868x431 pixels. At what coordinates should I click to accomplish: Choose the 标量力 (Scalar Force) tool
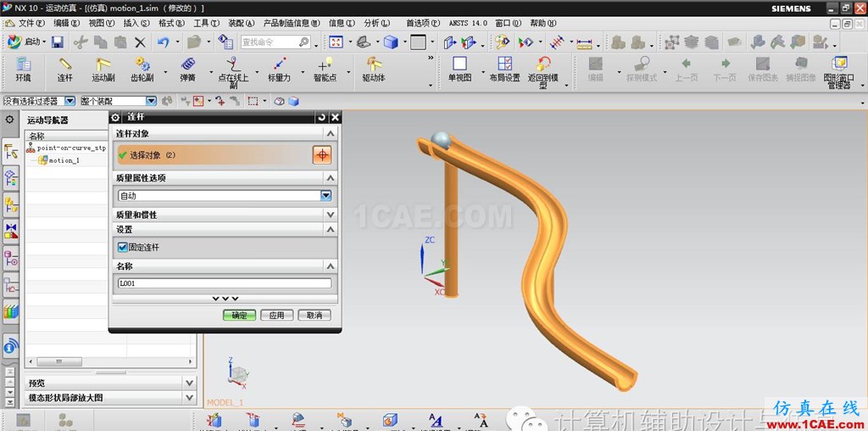[279, 70]
